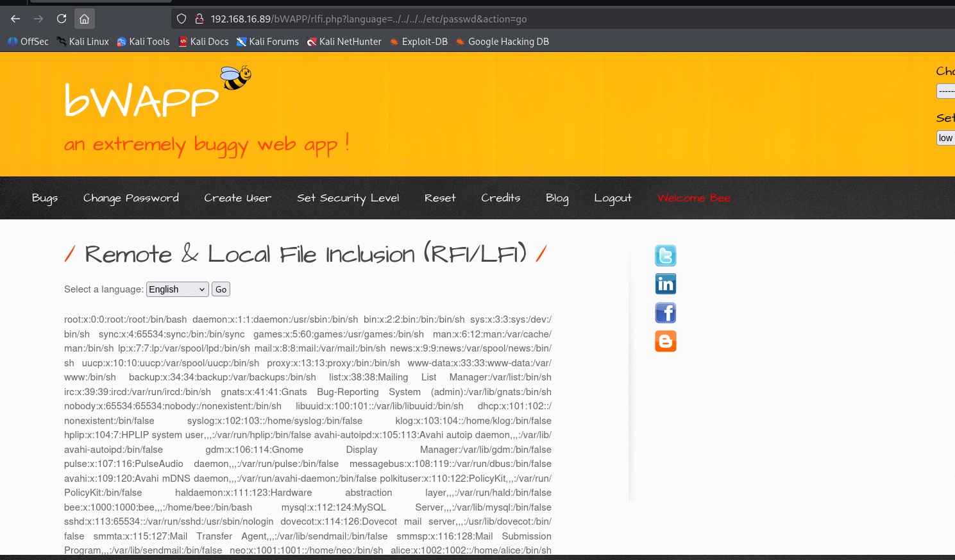This screenshot has width=955, height=560.
Task: Open Kali Docs bookmark
Action: (x=203, y=42)
